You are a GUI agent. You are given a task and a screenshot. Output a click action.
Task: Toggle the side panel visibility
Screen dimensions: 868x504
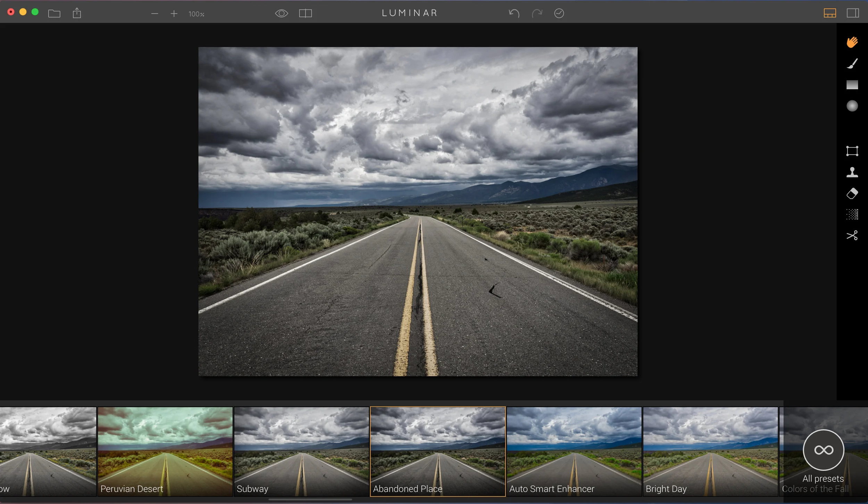[853, 14]
